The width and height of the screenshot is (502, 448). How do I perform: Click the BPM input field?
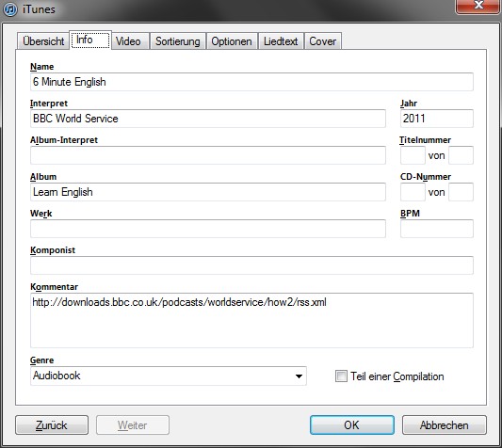pos(437,229)
